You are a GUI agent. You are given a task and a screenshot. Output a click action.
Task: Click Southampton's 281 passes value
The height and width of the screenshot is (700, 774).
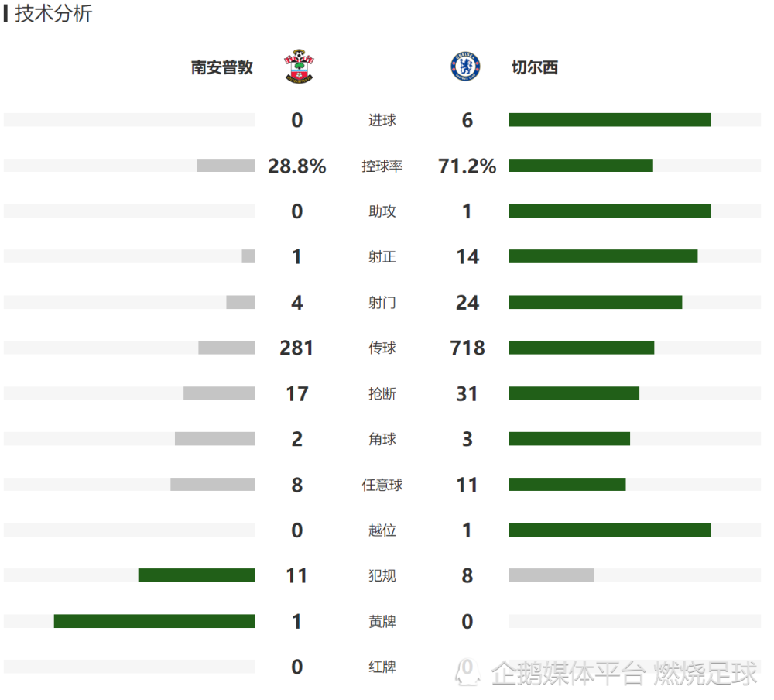point(296,348)
